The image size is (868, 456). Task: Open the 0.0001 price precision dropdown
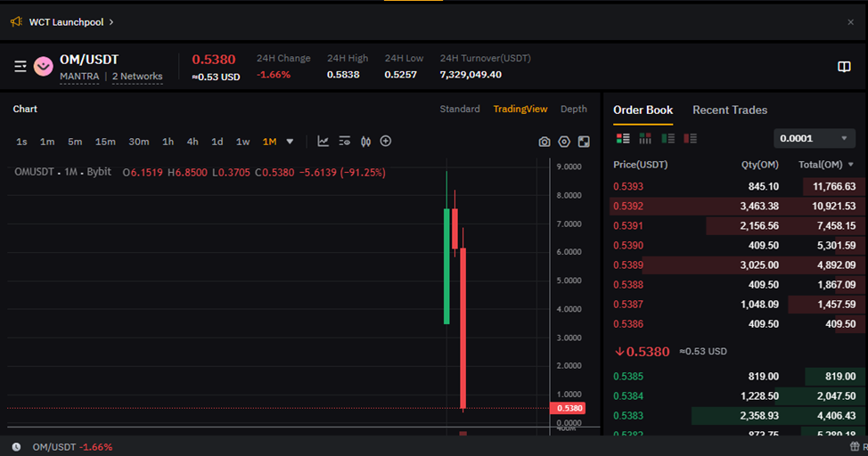[814, 138]
